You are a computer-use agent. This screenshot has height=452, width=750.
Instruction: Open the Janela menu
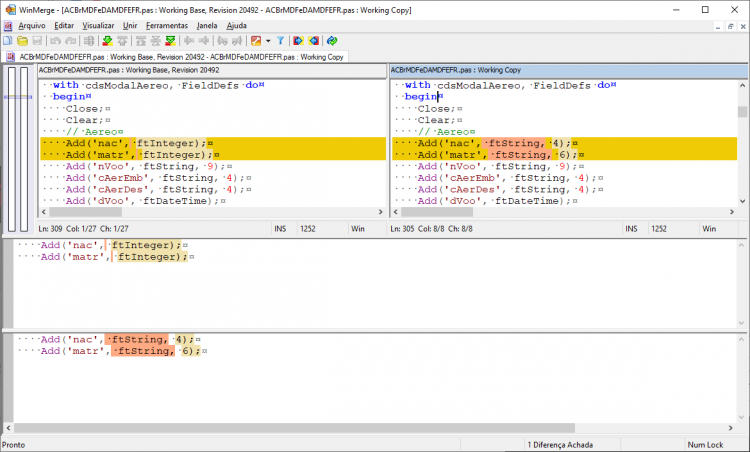(x=207, y=26)
